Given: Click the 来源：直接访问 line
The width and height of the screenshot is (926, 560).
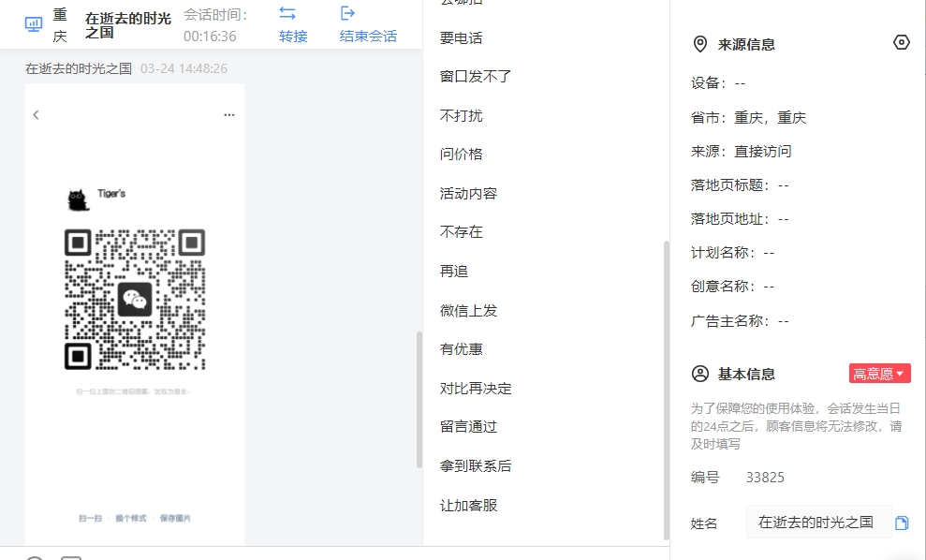Looking at the screenshot, I should (x=742, y=152).
